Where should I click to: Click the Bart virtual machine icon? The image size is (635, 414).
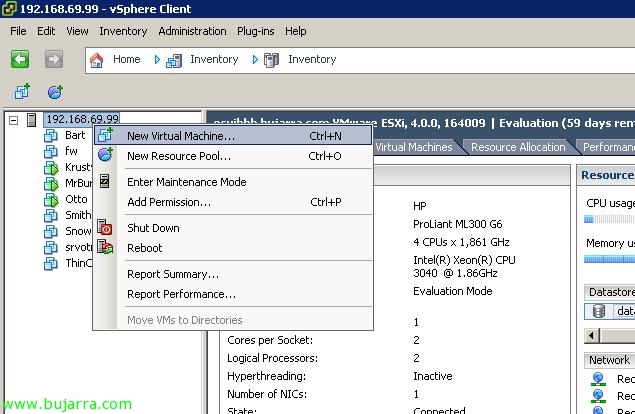[51, 135]
